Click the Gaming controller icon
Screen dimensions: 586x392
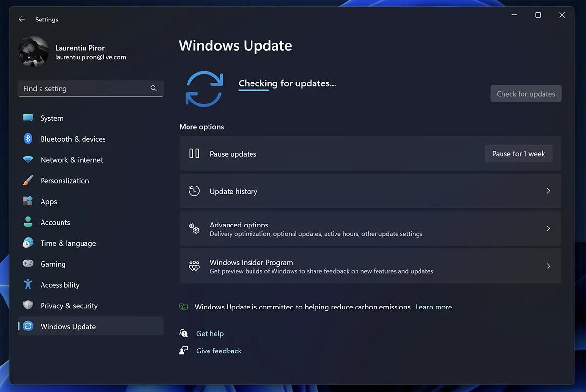tap(28, 264)
